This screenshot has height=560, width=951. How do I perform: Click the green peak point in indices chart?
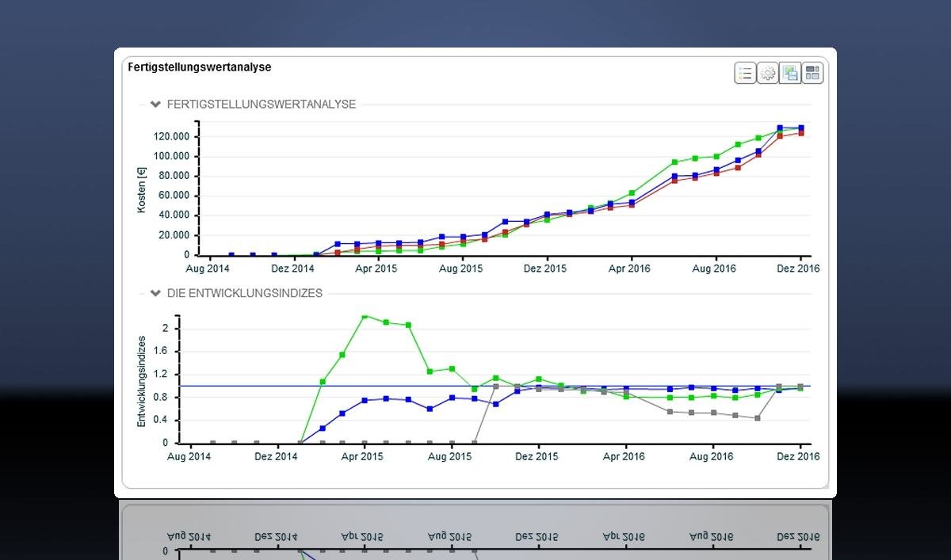[x=365, y=315]
